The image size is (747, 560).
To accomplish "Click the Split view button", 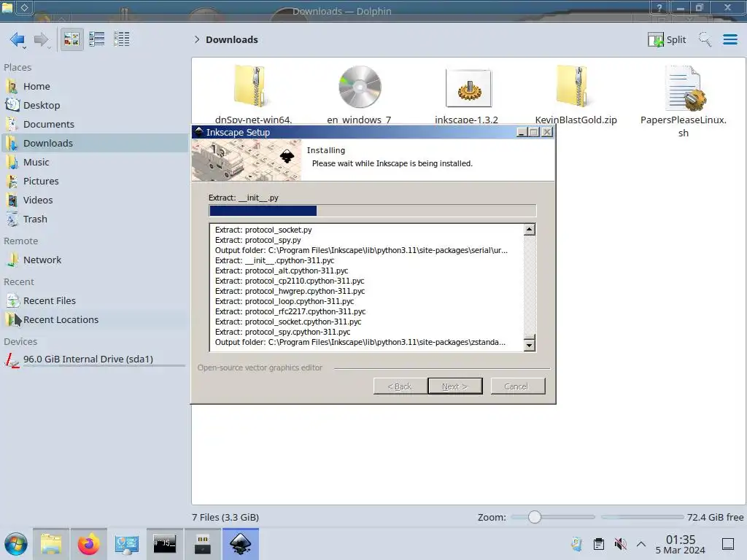I will click(667, 39).
